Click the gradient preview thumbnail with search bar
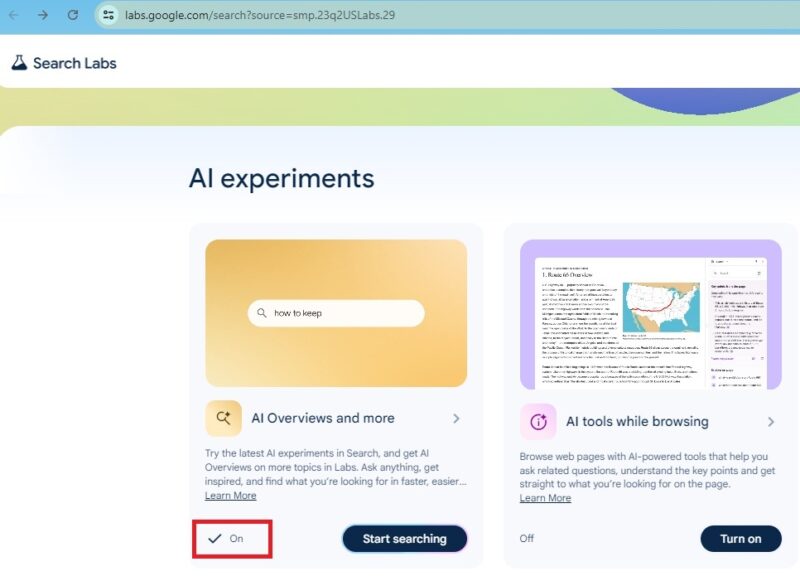800x576 pixels. coord(337,311)
